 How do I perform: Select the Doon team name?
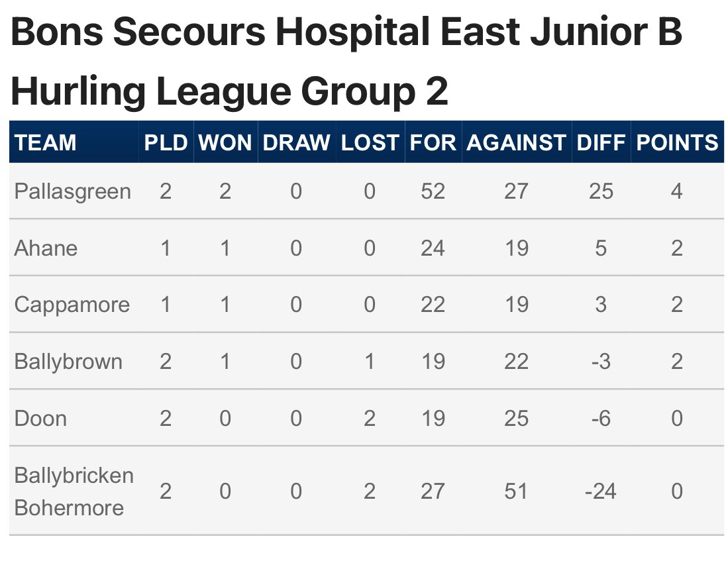coord(40,418)
